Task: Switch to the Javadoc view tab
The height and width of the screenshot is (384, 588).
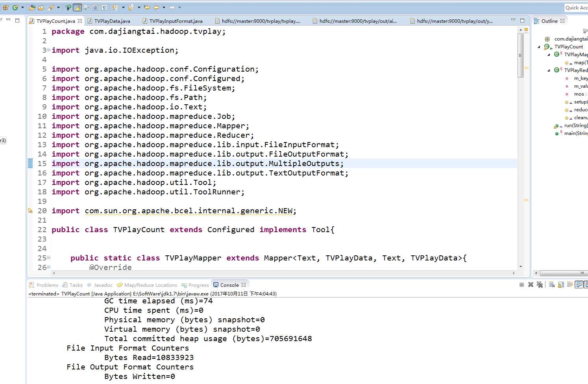Action: click(100, 285)
